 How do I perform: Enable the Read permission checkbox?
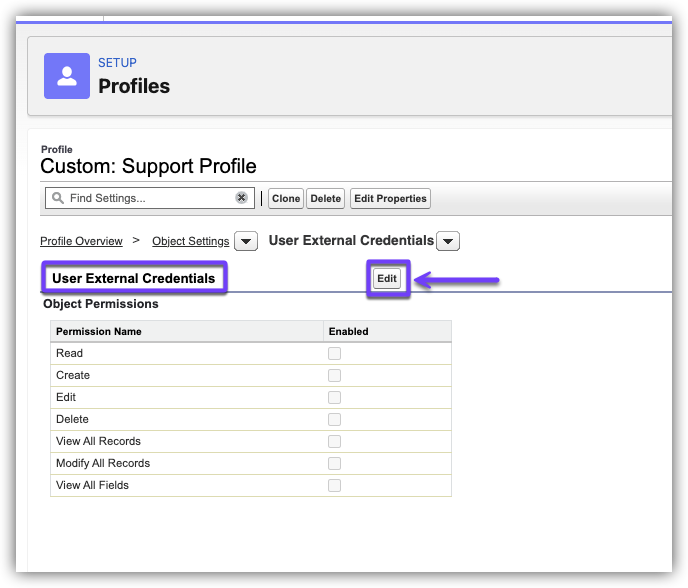tap(335, 353)
